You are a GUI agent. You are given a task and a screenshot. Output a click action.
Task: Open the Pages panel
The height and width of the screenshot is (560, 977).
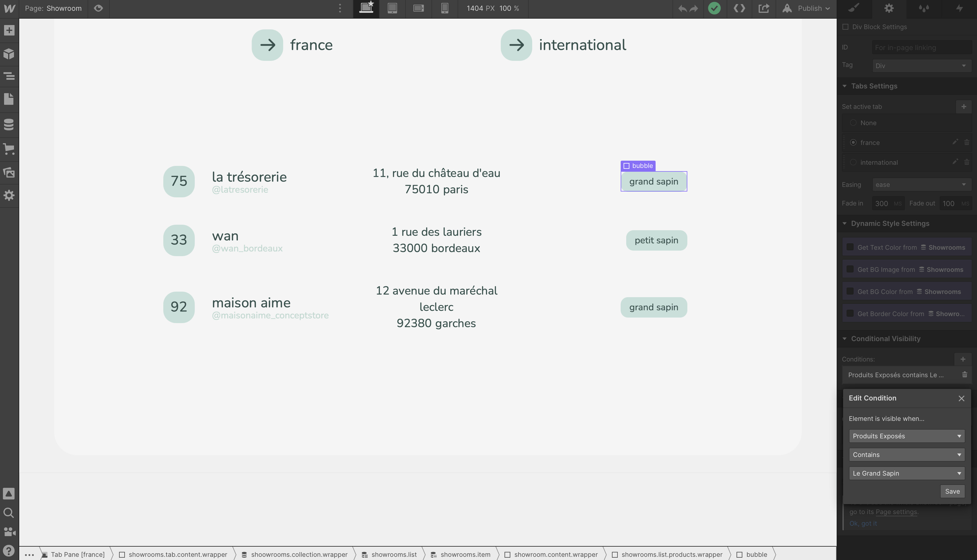[9, 99]
